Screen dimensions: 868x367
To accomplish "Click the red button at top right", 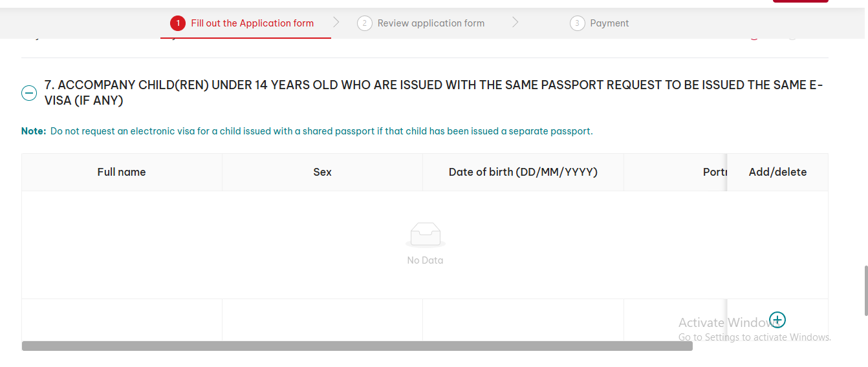I will (x=800, y=1).
